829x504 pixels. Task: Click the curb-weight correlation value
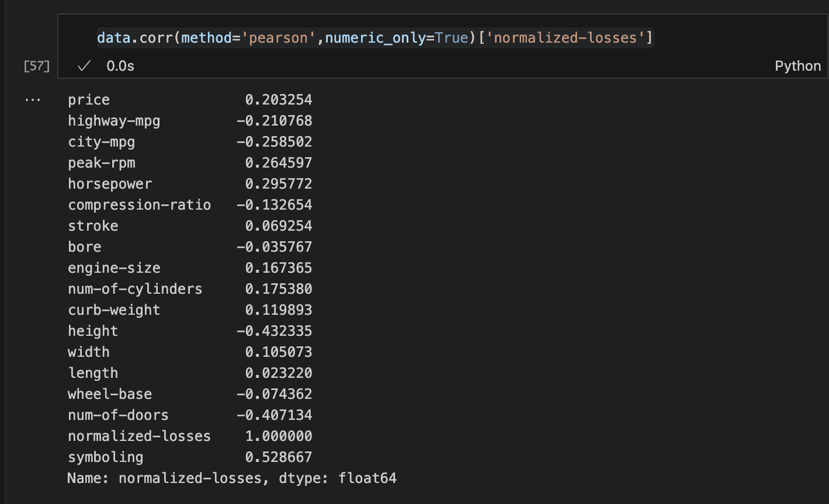point(278,310)
